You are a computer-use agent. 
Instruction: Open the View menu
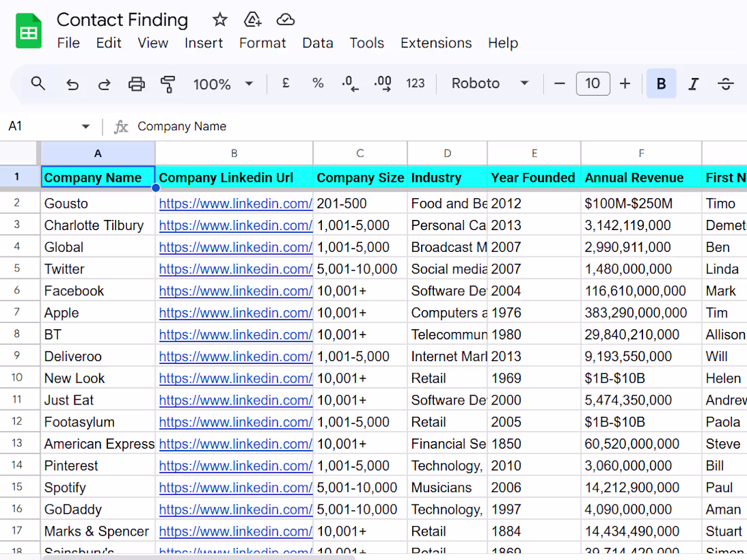coord(153,43)
